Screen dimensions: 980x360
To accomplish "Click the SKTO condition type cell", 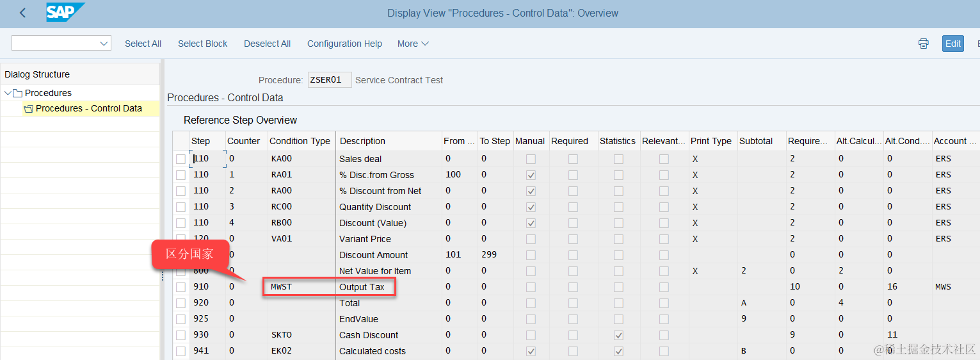I will [x=301, y=335].
